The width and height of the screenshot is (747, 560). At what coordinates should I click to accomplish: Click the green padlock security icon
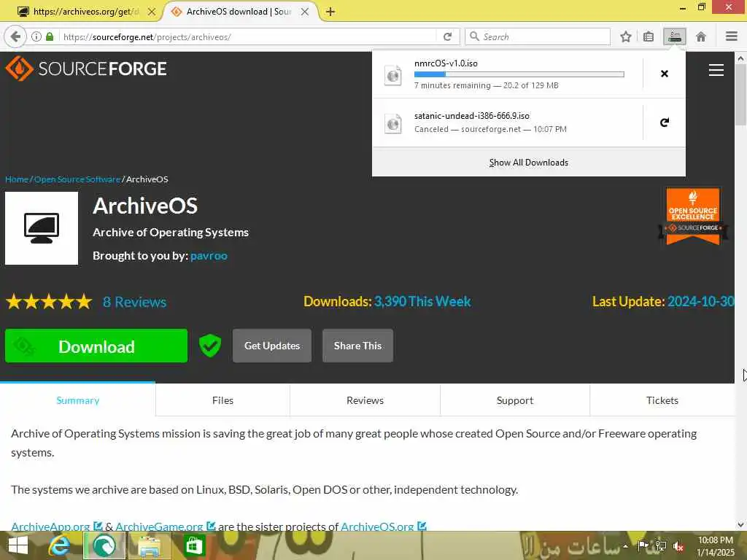click(x=50, y=36)
